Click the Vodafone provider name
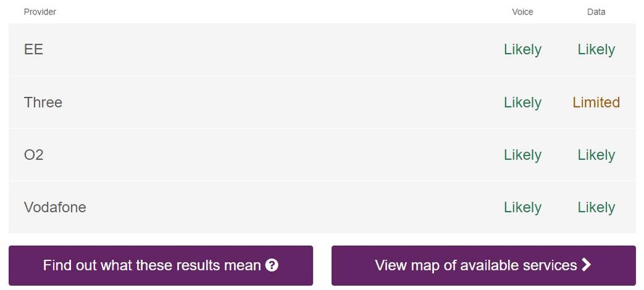The image size is (644, 290). tap(55, 208)
